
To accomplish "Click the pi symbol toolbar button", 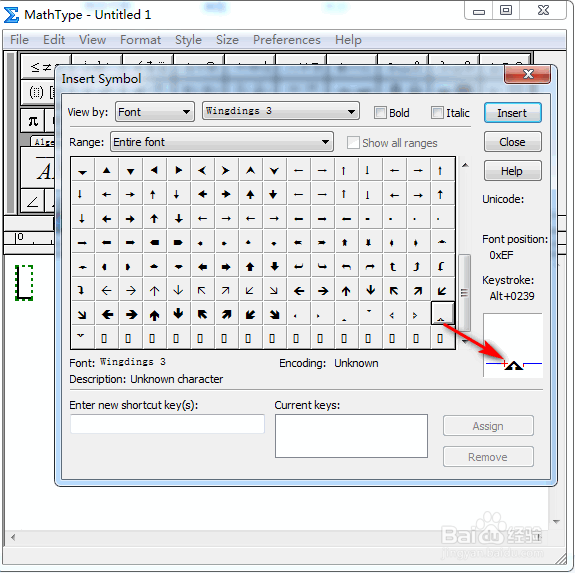I will pos(33,121).
